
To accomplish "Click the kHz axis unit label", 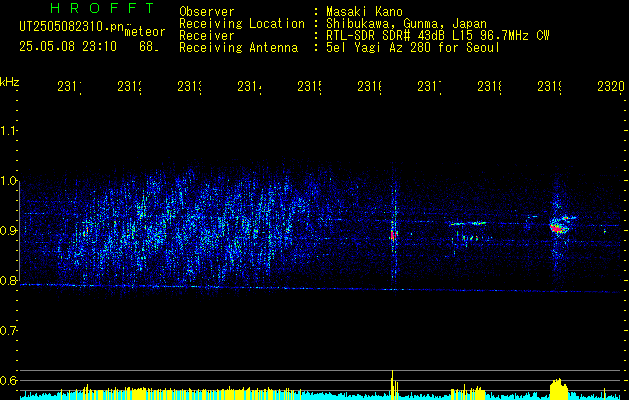I will click(x=10, y=82).
